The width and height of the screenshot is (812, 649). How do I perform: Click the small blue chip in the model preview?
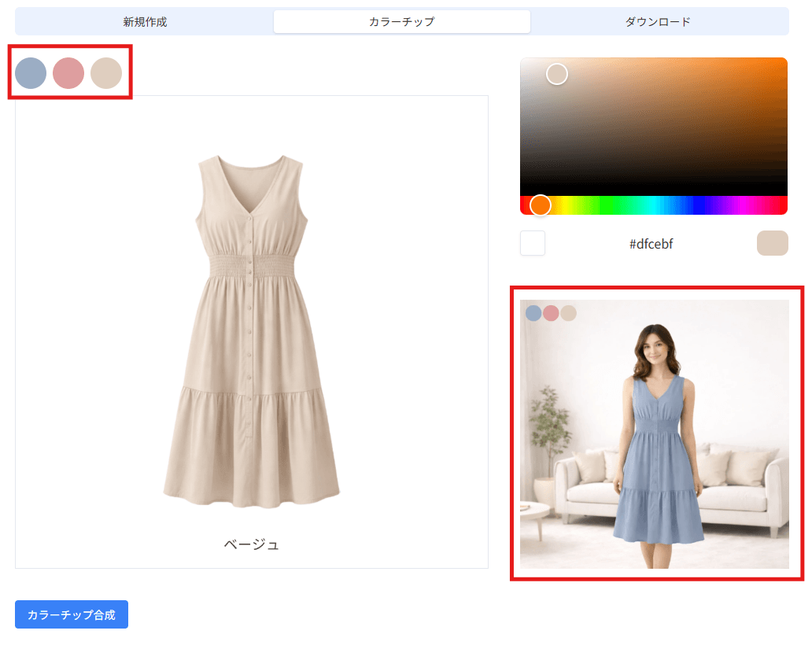point(533,313)
